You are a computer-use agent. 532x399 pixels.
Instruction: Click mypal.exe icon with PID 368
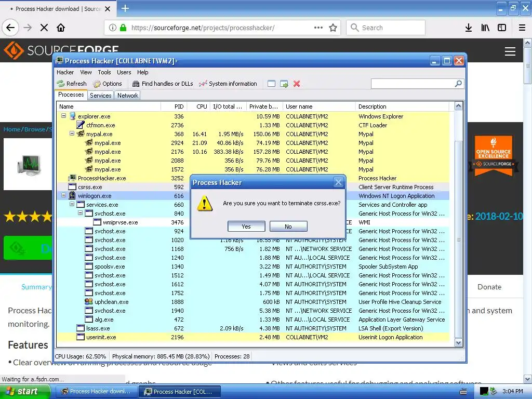[x=81, y=134]
